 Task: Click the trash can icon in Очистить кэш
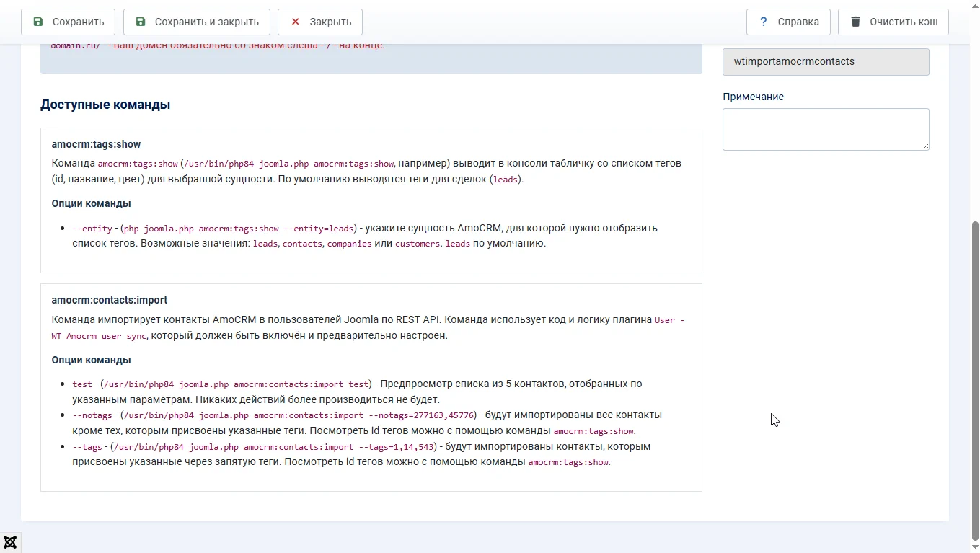click(855, 22)
